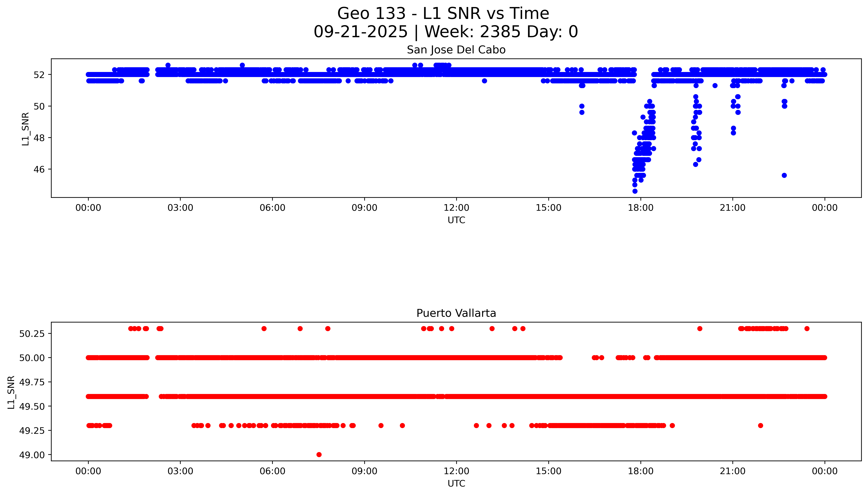Click the 18:00 tick label on bottom plot
868x495 pixels.
click(640, 471)
